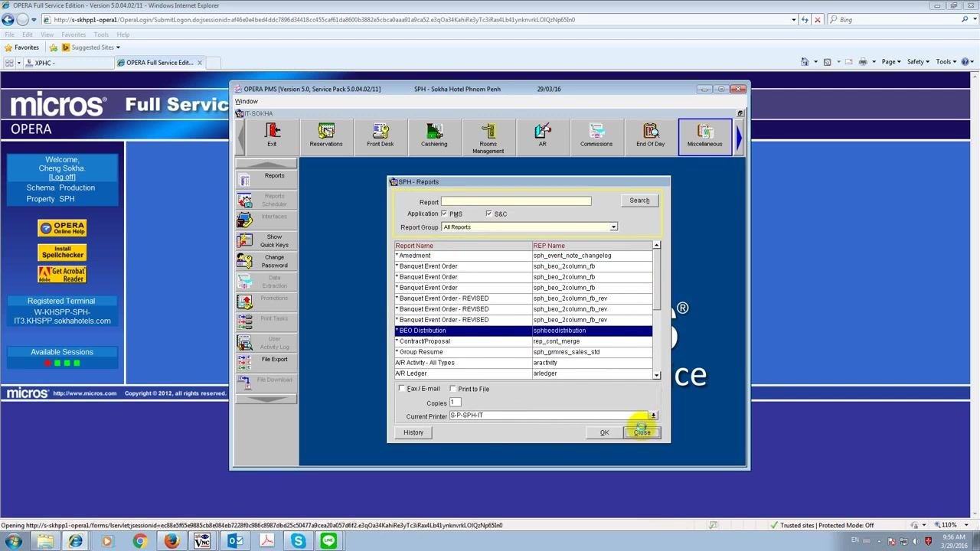Open Change Password in sidebar
Screen dimensions: 980x551
pyautogui.click(x=266, y=261)
